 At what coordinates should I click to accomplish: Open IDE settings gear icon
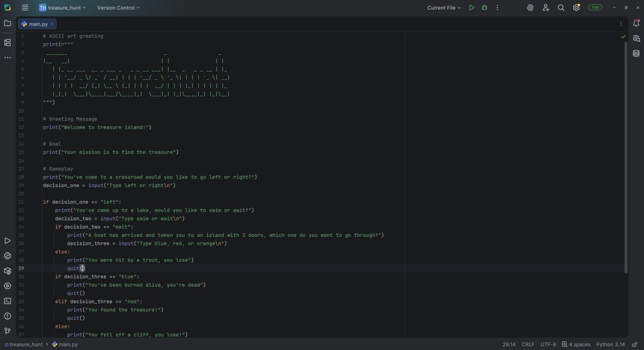(576, 8)
